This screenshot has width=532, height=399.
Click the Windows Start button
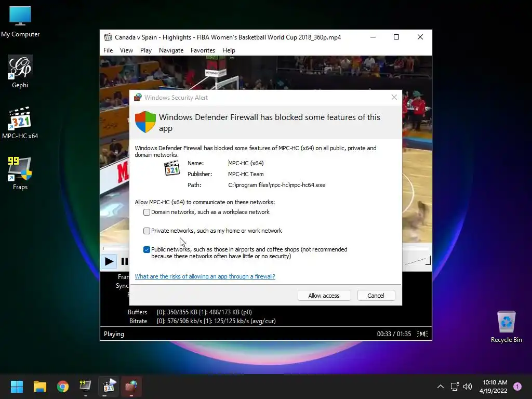pyautogui.click(x=17, y=387)
